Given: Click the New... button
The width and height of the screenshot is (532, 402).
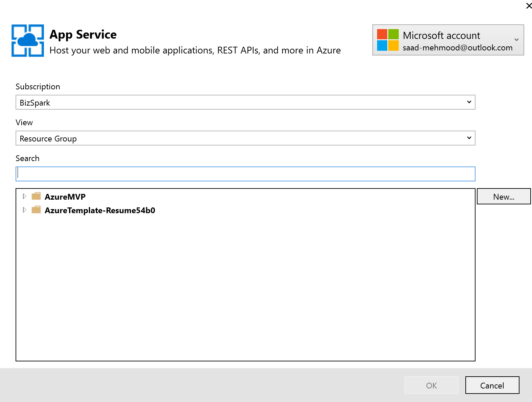Looking at the screenshot, I should 504,196.
